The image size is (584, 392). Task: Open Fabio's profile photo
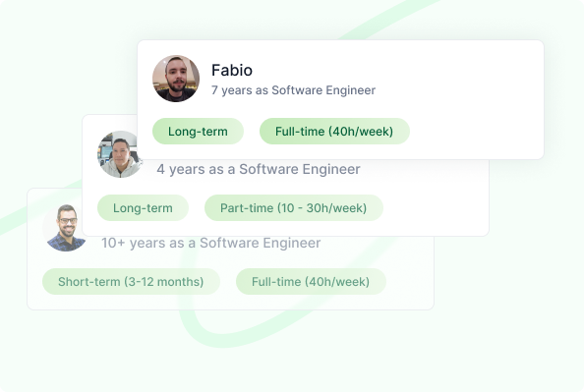[176, 79]
